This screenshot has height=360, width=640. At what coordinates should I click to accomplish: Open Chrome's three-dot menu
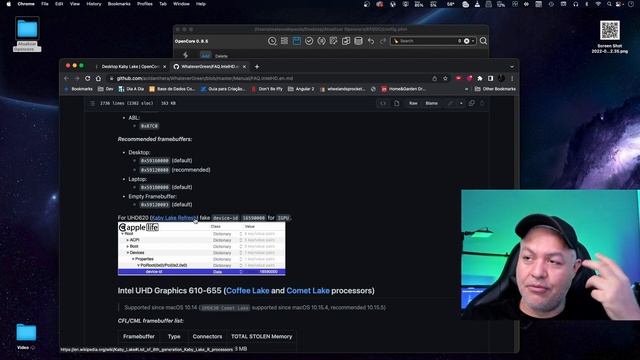point(512,78)
